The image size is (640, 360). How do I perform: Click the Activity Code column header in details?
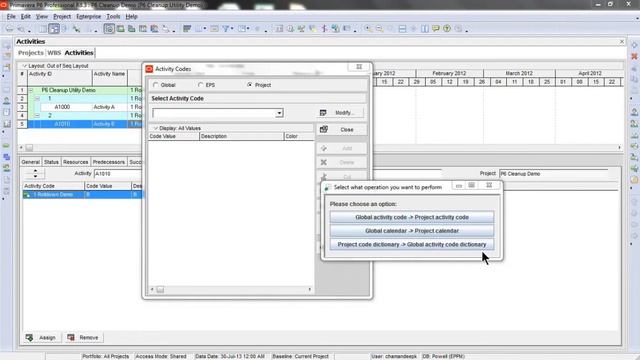[x=53, y=186]
